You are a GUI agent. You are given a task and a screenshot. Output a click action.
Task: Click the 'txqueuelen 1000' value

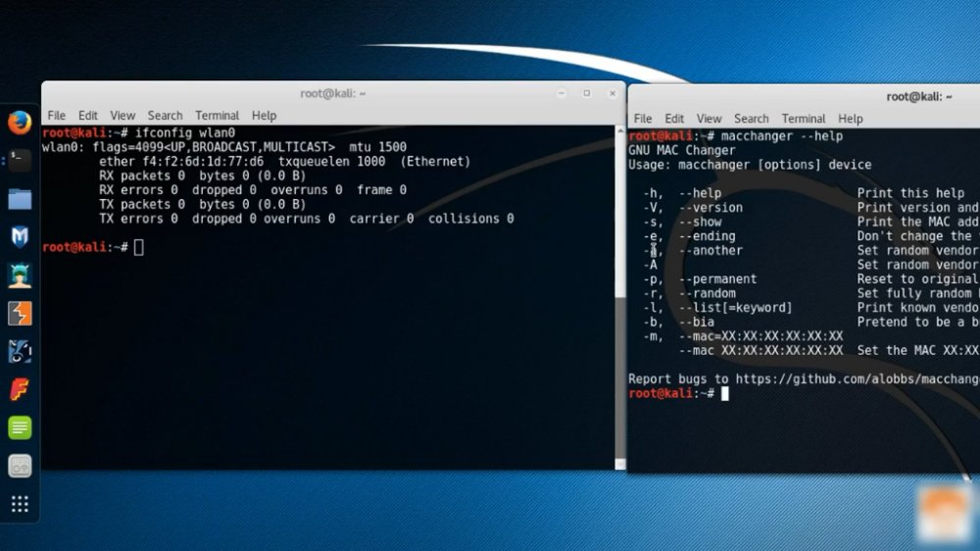pos(331,162)
